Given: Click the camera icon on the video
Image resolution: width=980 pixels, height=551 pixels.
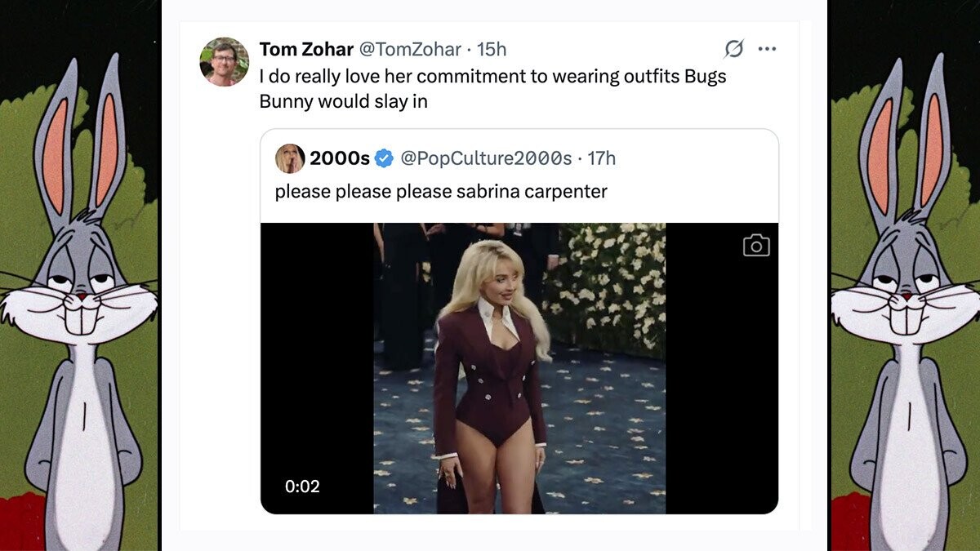Looking at the screenshot, I should pos(756,245).
